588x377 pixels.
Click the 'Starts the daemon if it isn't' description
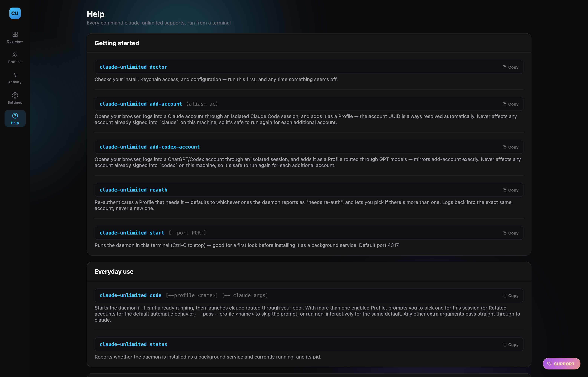[307, 314]
